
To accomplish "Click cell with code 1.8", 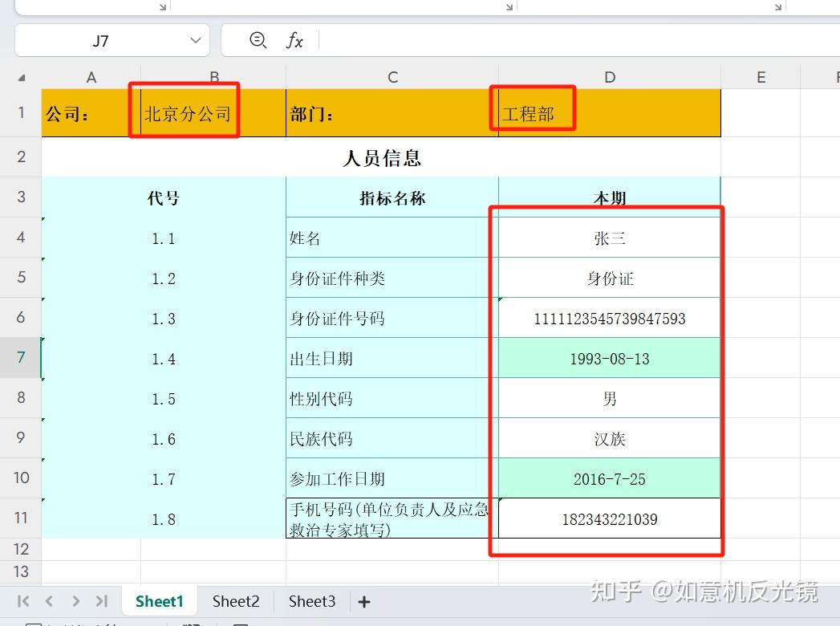I will click(x=164, y=518).
